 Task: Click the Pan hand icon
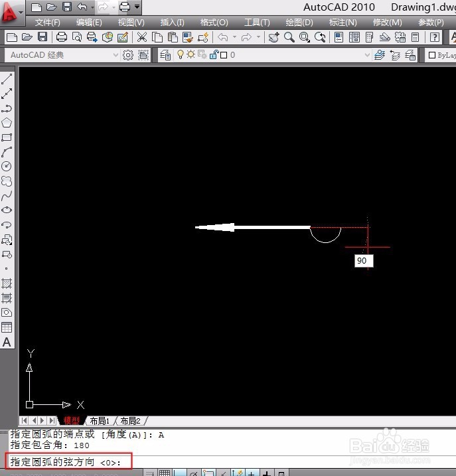(x=274, y=37)
